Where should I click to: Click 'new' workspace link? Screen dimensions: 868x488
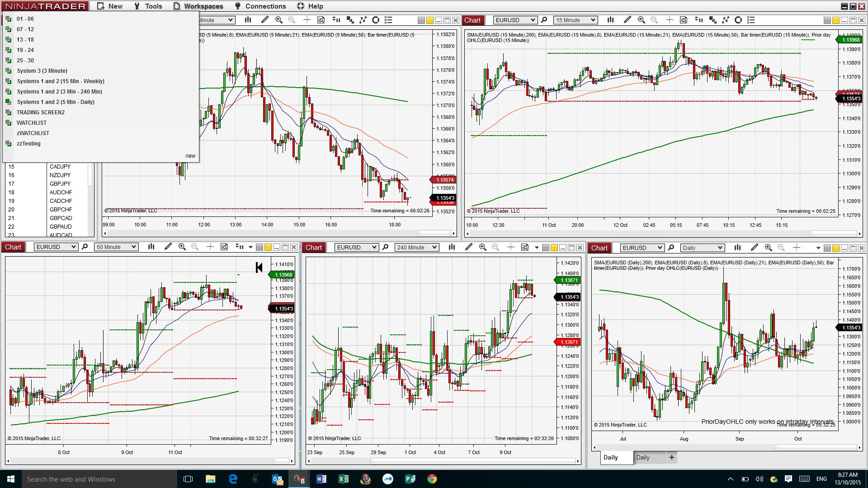[190, 156]
